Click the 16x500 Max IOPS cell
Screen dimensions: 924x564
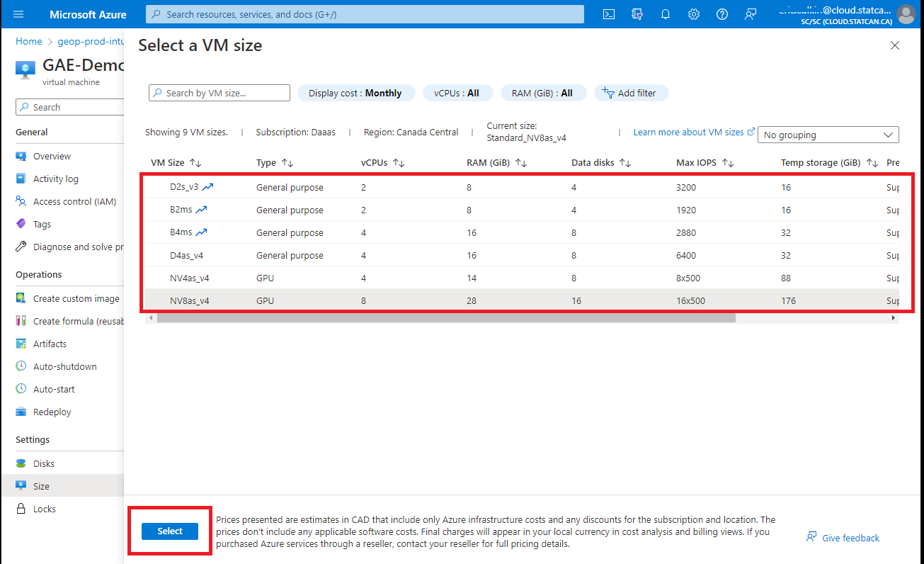(x=690, y=300)
